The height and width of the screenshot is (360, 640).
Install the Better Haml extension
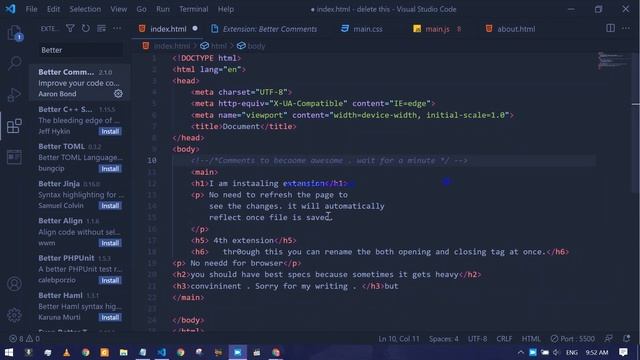point(110,318)
